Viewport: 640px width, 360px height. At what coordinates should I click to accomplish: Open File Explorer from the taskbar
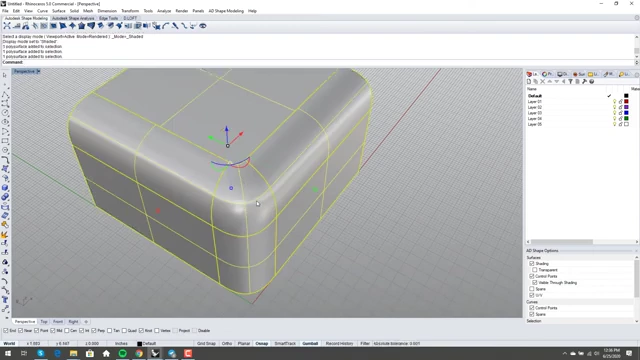[x=73, y=353]
